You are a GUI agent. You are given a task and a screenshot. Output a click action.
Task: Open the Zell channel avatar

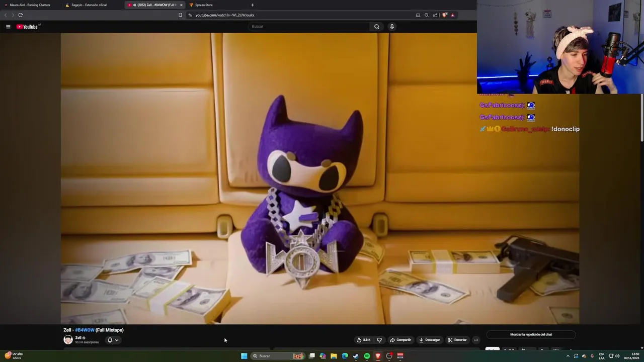tap(68, 340)
